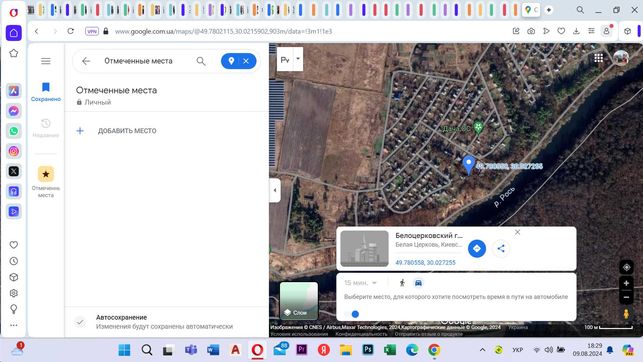Select the driving car travel mode
The height and width of the screenshot is (362, 643).
point(418,283)
